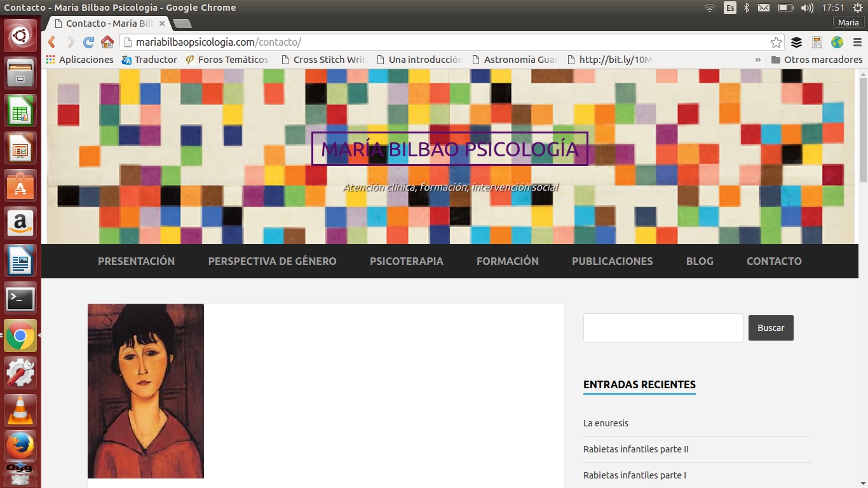Open the system power gear menu

pyautogui.click(x=857, y=8)
